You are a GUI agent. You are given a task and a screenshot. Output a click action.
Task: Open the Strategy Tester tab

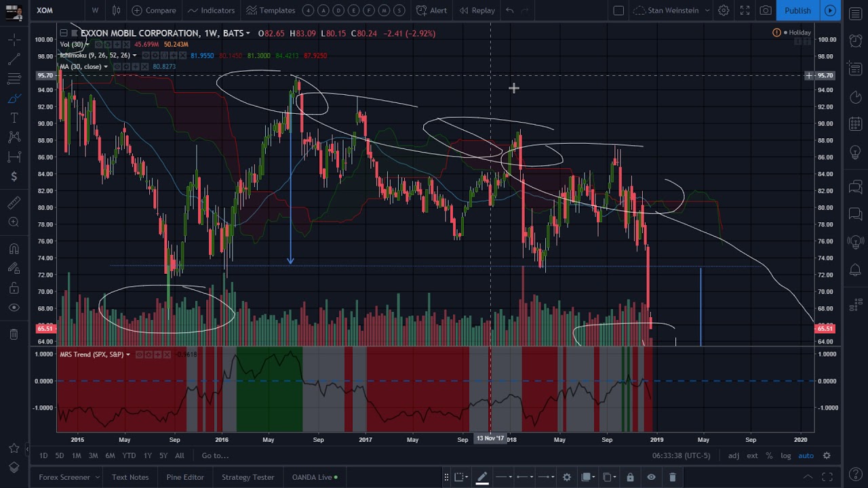coord(248,477)
